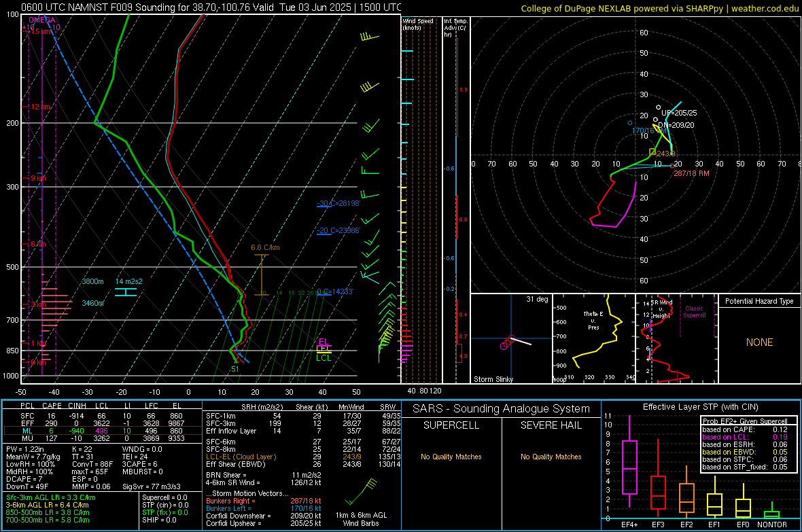Screen dimensions: 802x532
Task: Click the surface dewpoint value 51
Action: 234,369
